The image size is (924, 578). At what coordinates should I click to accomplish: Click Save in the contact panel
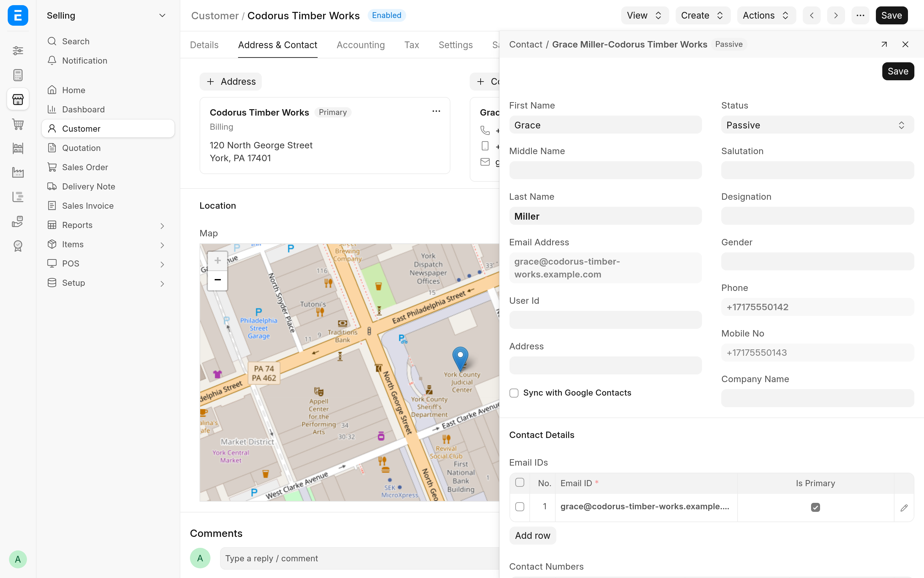[x=898, y=71]
